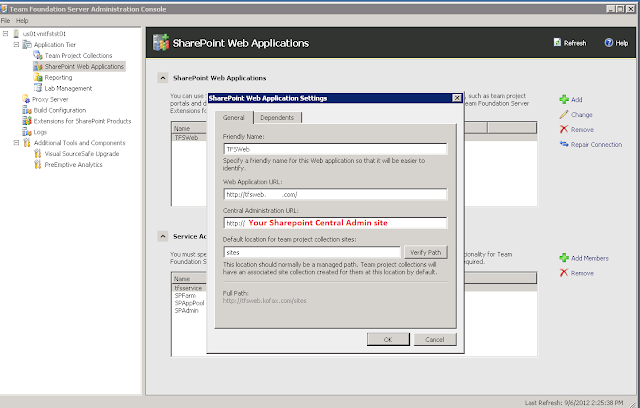The height and width of the screenshot is (408, 640).
Task: Click the OK button in the dialog
Action: (388, 339)
